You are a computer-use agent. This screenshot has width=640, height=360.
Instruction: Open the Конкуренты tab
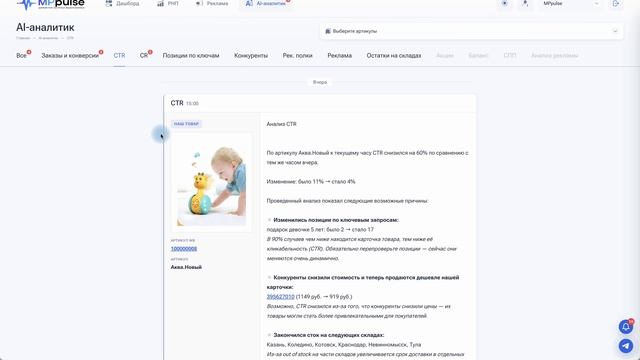coord(251,56)
